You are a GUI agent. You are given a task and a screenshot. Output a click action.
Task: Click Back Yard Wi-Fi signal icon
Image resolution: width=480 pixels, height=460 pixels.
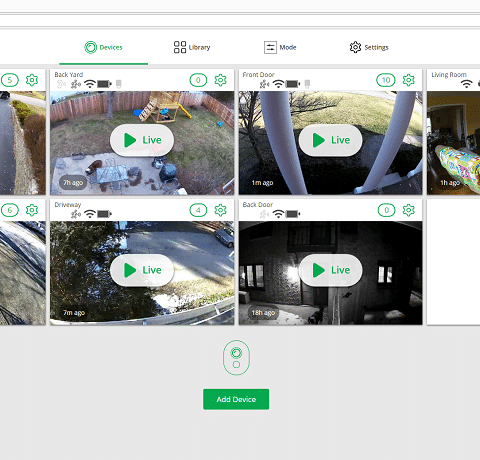(90, 84)
